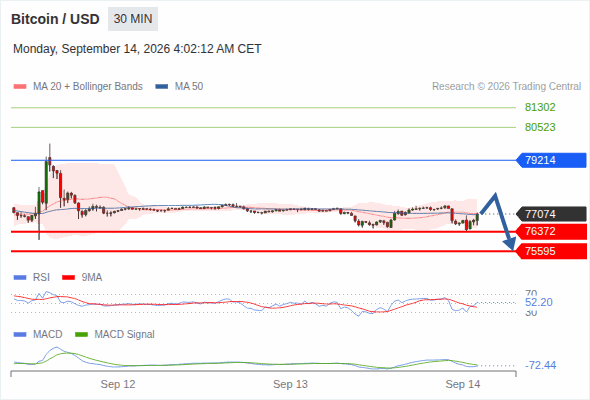Click the Sep 14 date axis label
This screenshot has width=590, height=400.
(463, 384)
